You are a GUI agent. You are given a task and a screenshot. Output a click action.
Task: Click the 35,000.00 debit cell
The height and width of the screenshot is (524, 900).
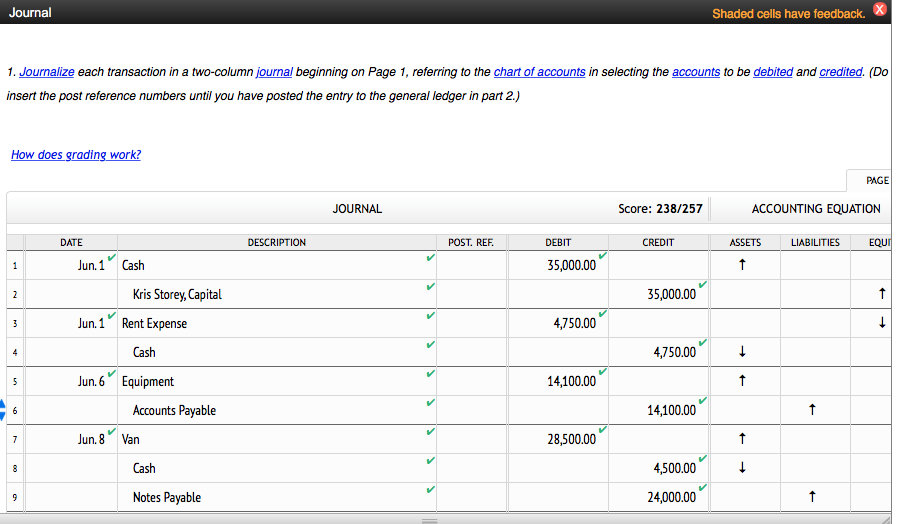point(558,265)
